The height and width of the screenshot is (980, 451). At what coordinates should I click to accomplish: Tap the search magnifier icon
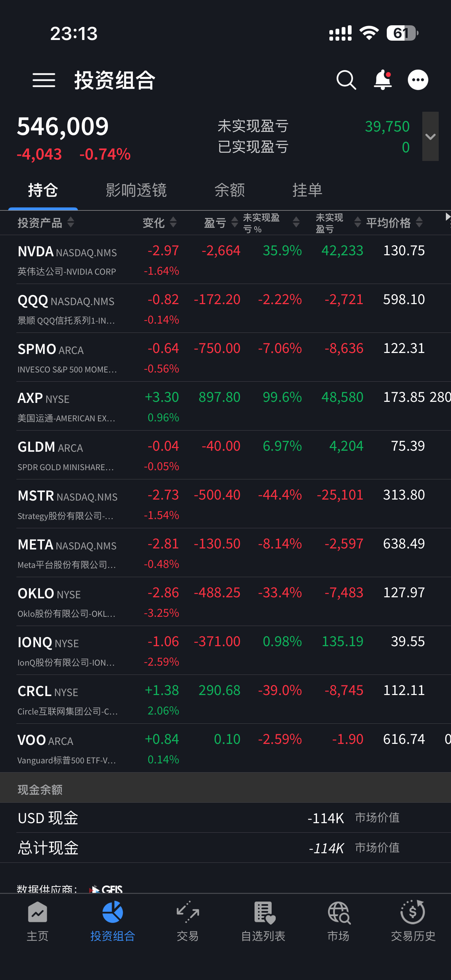[346, 80]
